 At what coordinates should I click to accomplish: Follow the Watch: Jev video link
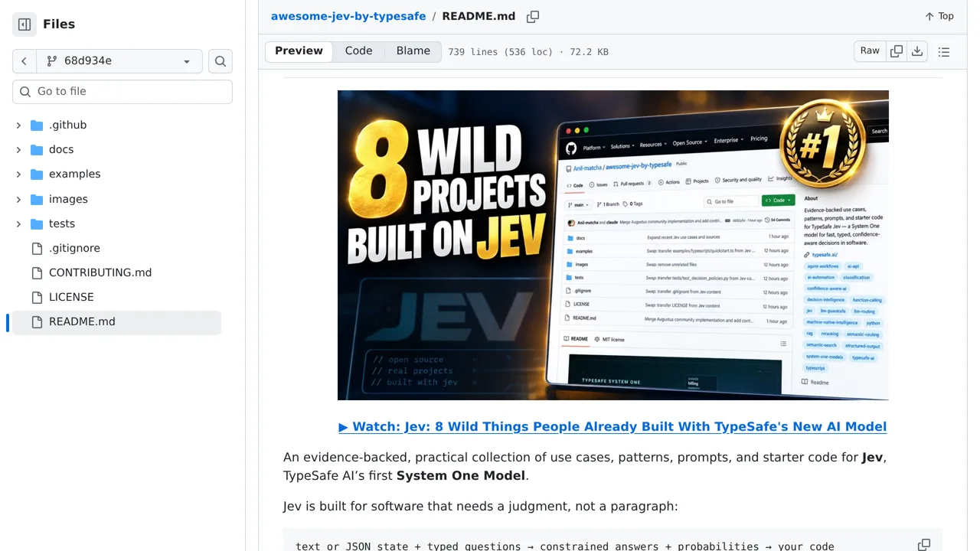pos(612,427)
